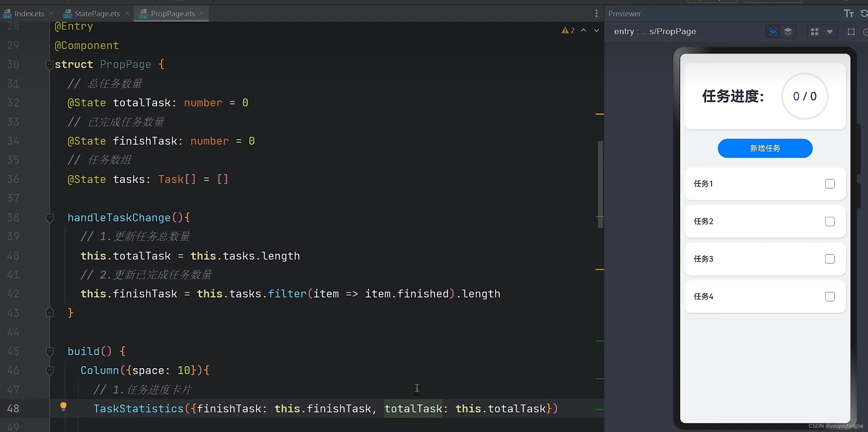Click the this.tasks.length expression on line 40
Screen dimensions: 868x432
click(x=245, y=256)
